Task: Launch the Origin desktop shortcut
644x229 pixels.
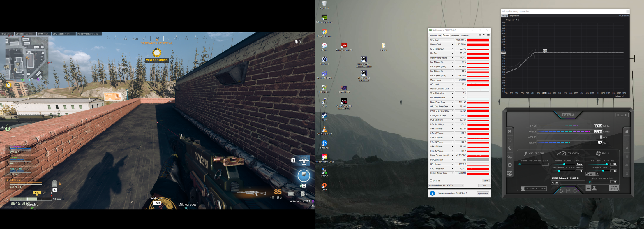Action: [324, 186]
